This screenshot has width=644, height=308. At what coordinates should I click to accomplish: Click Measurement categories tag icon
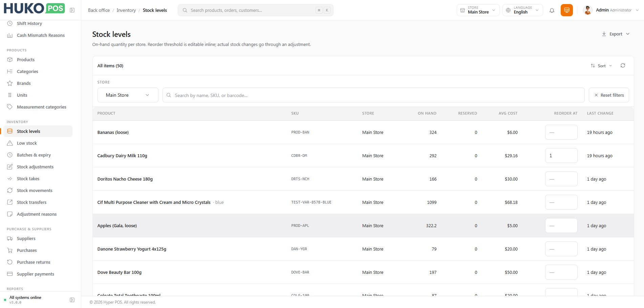tap(10, 107)
